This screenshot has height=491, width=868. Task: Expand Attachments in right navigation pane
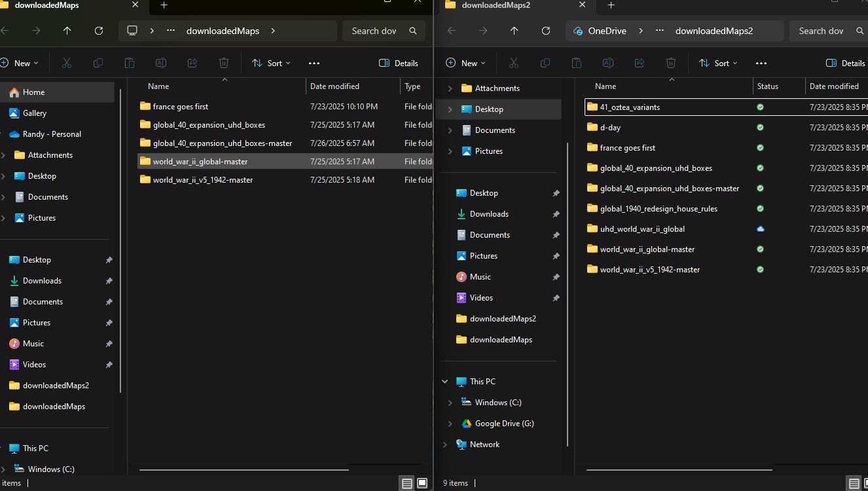click(450, 88)
